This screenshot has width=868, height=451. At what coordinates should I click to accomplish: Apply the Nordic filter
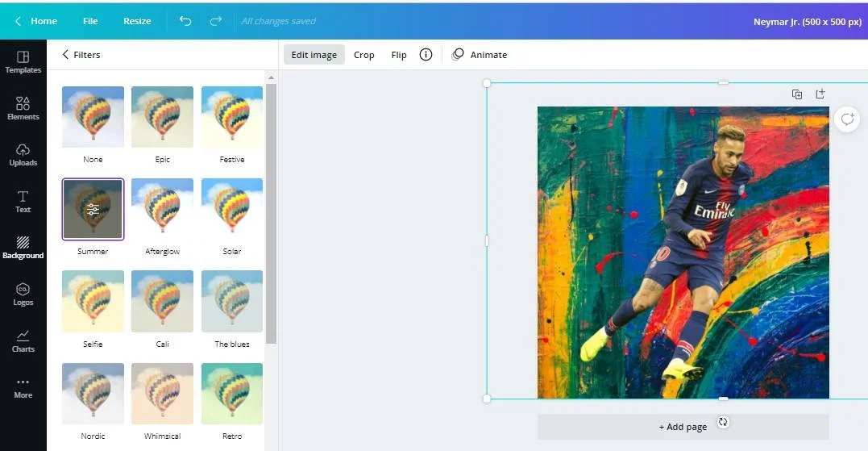tap(93, 394)
